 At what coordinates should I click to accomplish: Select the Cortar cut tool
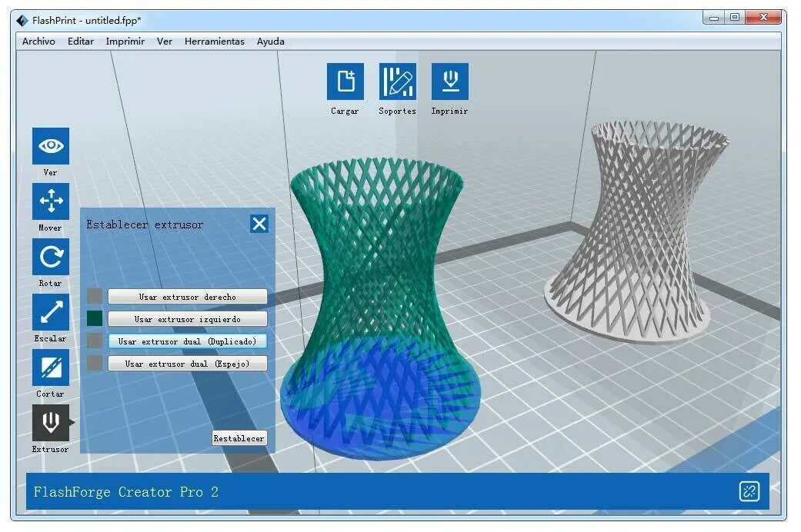pos(51,367)
